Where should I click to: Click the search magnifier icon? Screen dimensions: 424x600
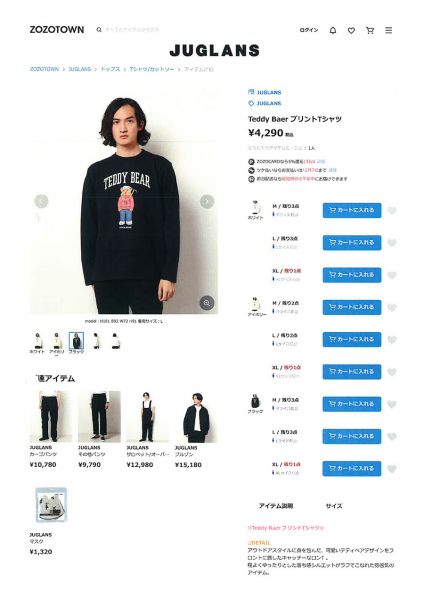coord(99,29)
